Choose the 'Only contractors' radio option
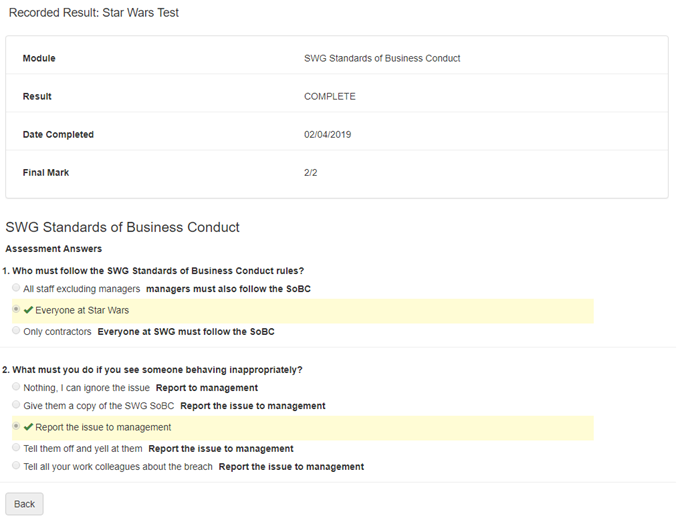 point(16,331)
